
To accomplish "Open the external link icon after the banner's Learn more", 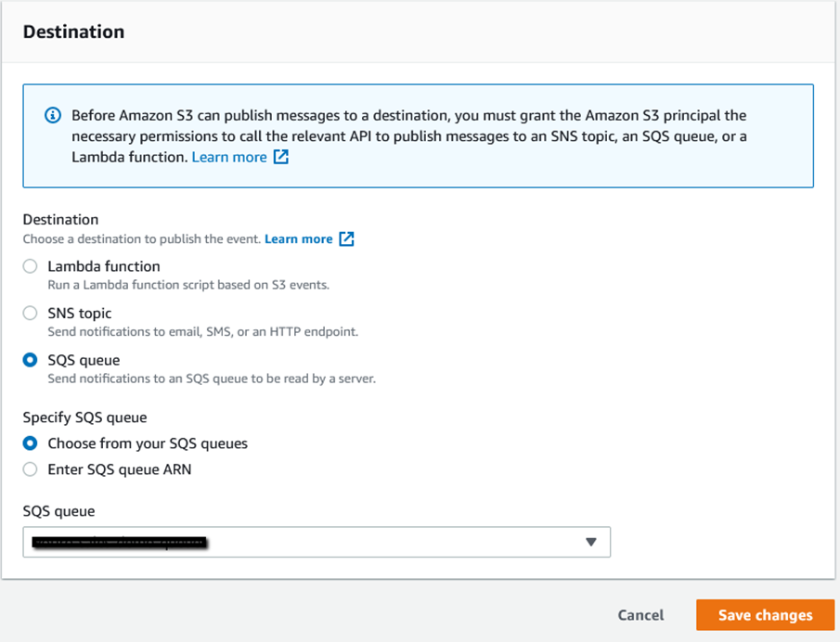I will [x=280, y=157].
